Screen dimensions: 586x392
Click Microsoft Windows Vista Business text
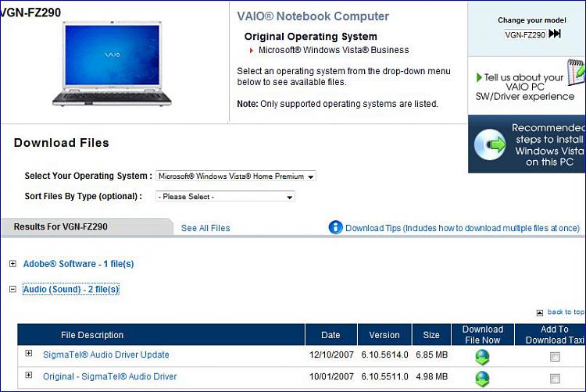pyautogui.click(x=334, y=50)
